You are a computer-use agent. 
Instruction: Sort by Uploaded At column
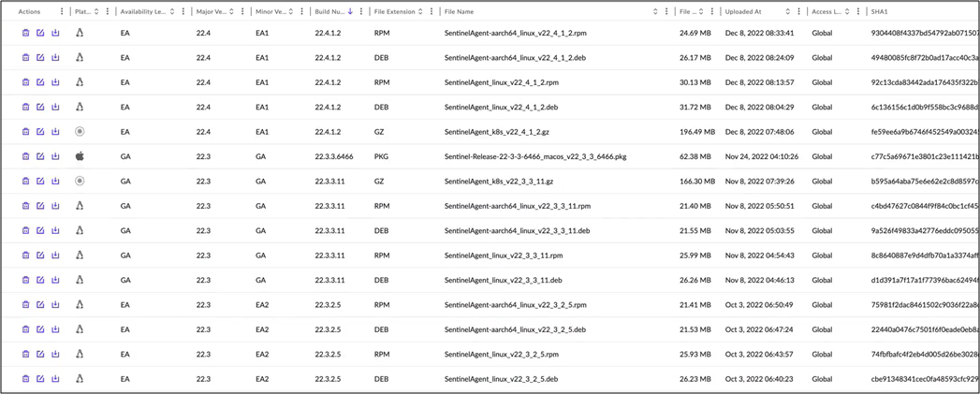[788, 12]
